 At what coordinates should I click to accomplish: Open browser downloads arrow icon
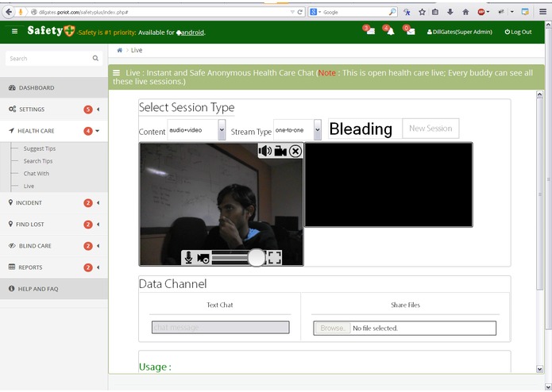coord(450,12)
